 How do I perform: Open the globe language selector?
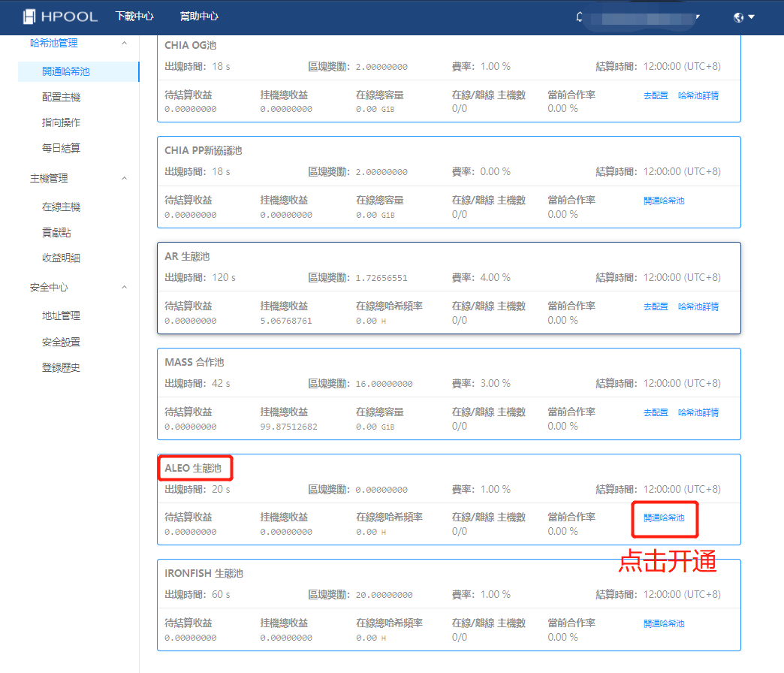[x=743, y=17]
